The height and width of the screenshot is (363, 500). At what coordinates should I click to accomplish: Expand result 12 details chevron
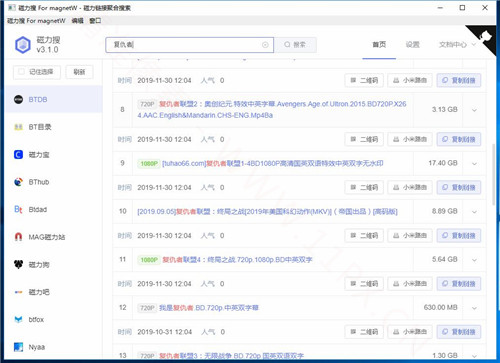(x=474, y=308)
